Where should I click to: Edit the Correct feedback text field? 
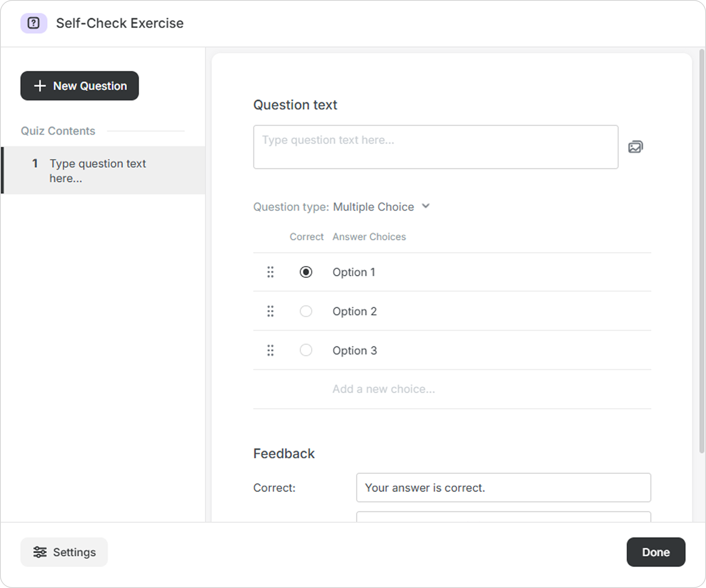503,488
